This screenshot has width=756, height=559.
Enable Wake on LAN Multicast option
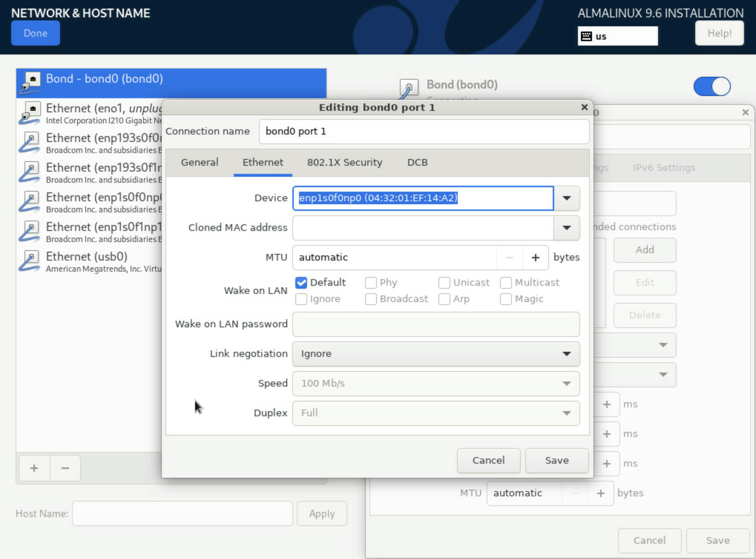[x=506, y=283]
